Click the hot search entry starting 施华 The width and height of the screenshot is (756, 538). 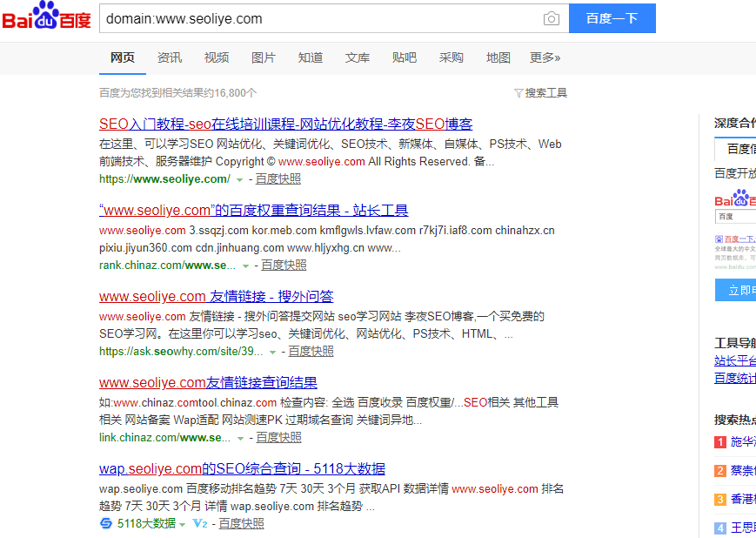coord(744,442)
